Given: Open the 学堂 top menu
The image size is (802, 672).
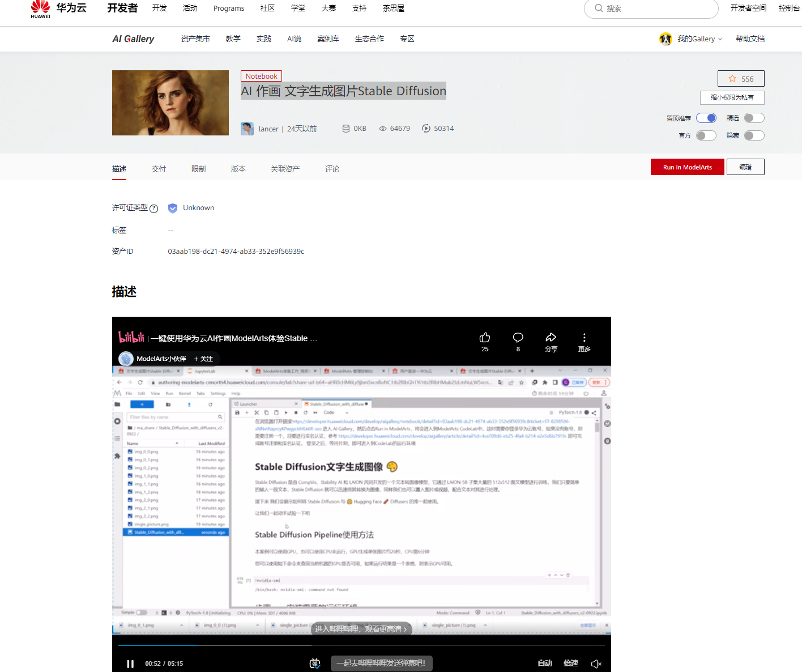Looking at the screenshot, I should [x=298, y=8].
